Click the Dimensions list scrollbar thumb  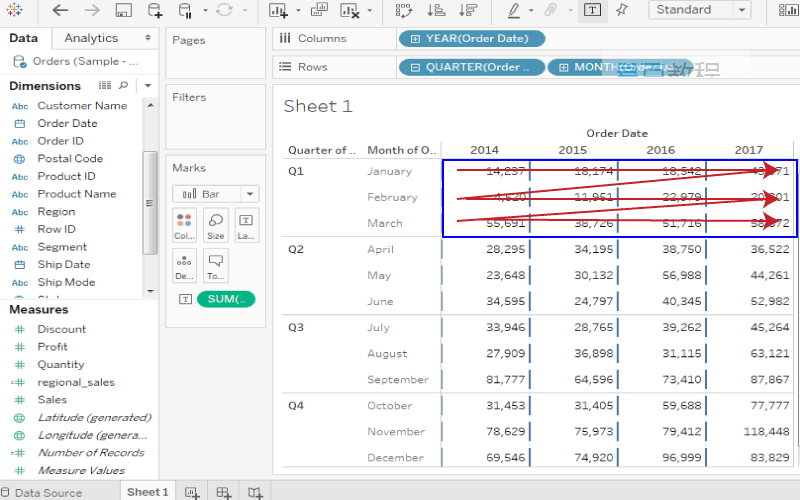[x=150, y=203]
